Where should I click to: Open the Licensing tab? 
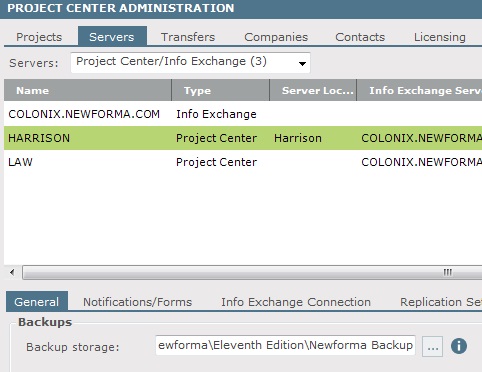tap(440, 37)
